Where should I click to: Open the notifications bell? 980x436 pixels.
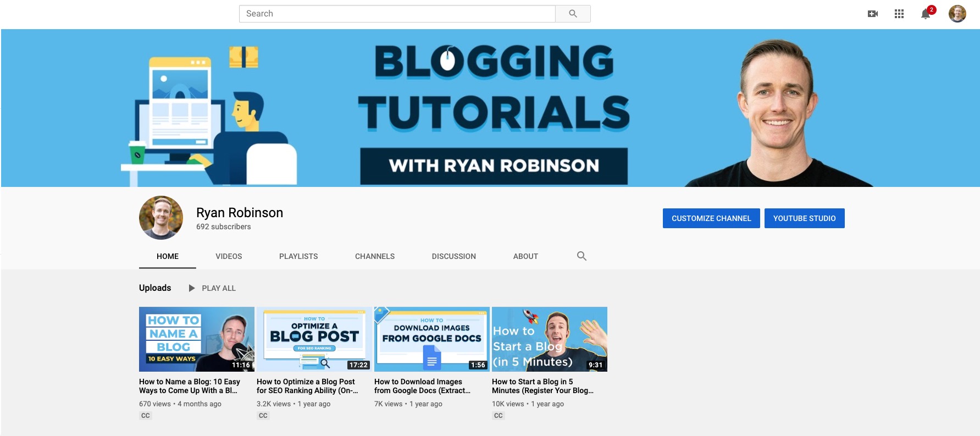click(926, 13)
